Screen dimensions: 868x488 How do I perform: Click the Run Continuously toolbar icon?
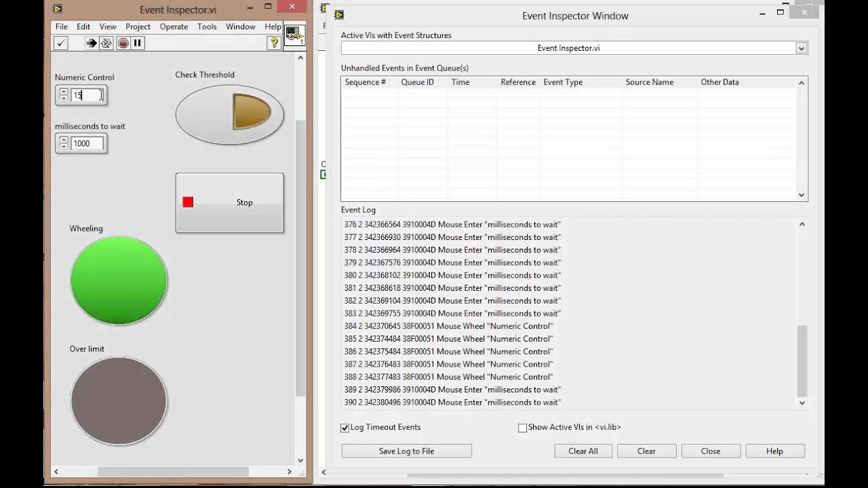pyautogui.click(x=106, y=43)
